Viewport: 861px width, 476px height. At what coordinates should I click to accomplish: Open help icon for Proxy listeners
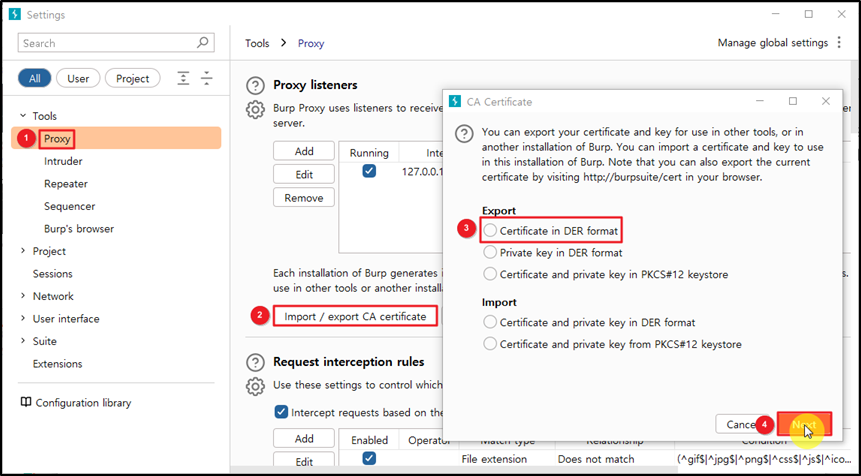(x=255, y=86)
